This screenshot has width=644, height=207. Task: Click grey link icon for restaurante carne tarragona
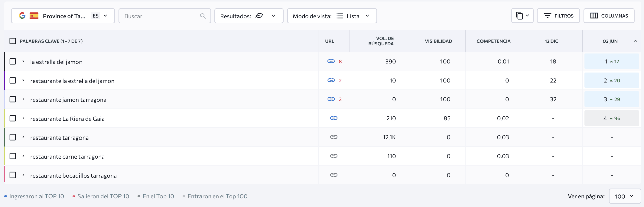334,156
